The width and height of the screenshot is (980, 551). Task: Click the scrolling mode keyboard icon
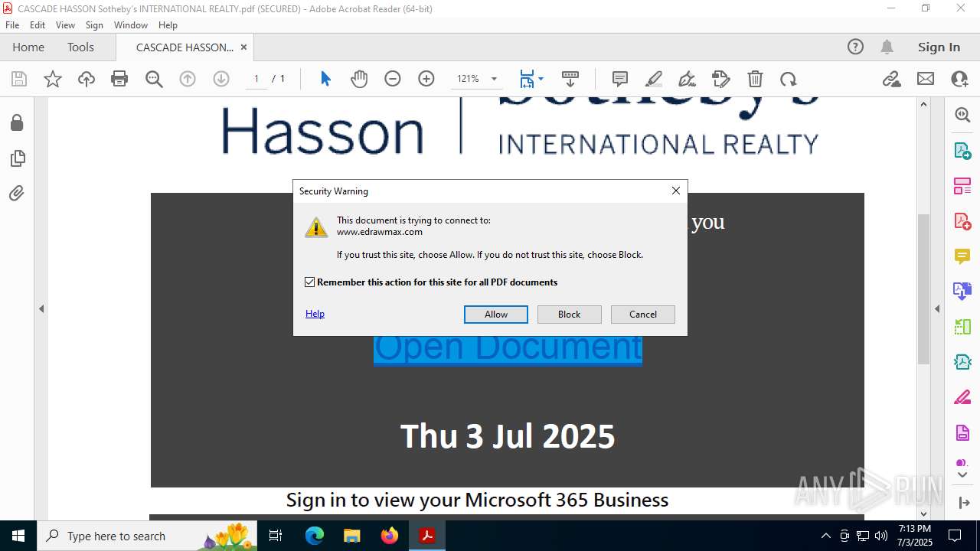[570, 79]
